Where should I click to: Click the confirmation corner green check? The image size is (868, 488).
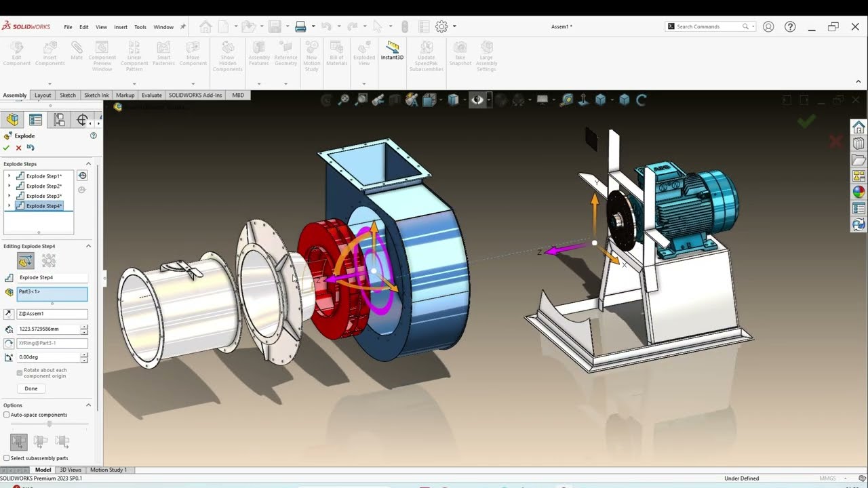pyautogui.click(x=806, y=122)
